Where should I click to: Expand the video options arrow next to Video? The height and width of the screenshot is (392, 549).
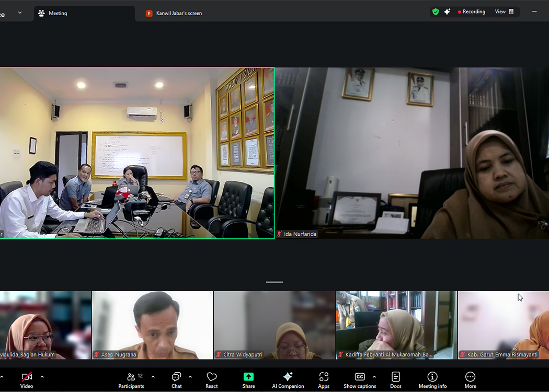pos(42,376)
